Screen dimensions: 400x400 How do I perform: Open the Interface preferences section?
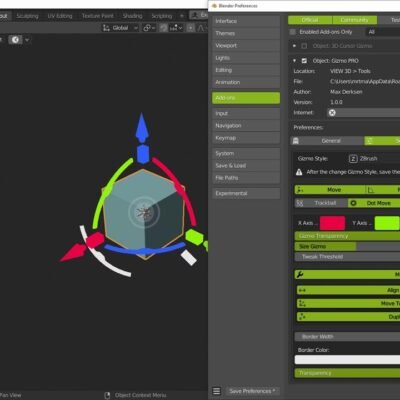[x=246, y=21]
